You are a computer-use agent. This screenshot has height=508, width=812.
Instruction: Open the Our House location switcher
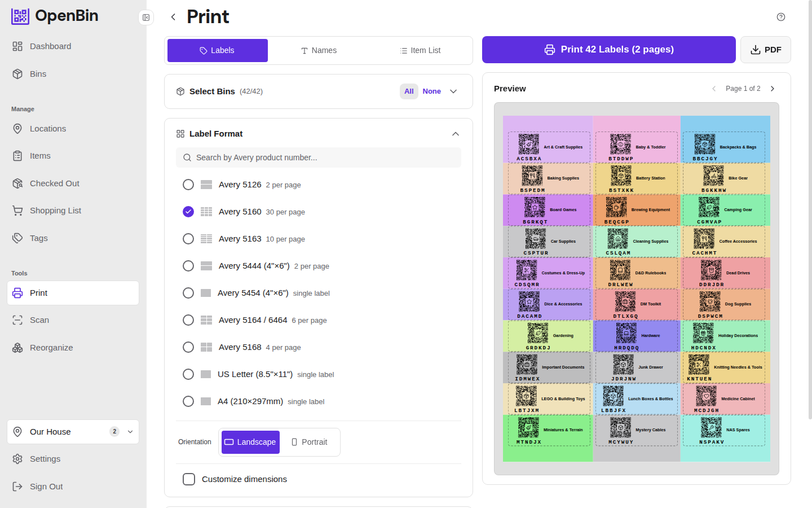tap(73, 432)
